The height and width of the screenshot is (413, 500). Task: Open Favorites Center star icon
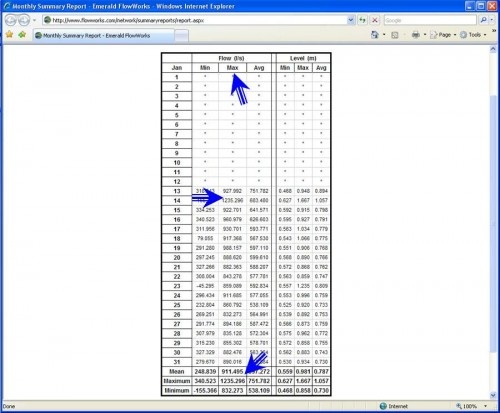point(9,35)
